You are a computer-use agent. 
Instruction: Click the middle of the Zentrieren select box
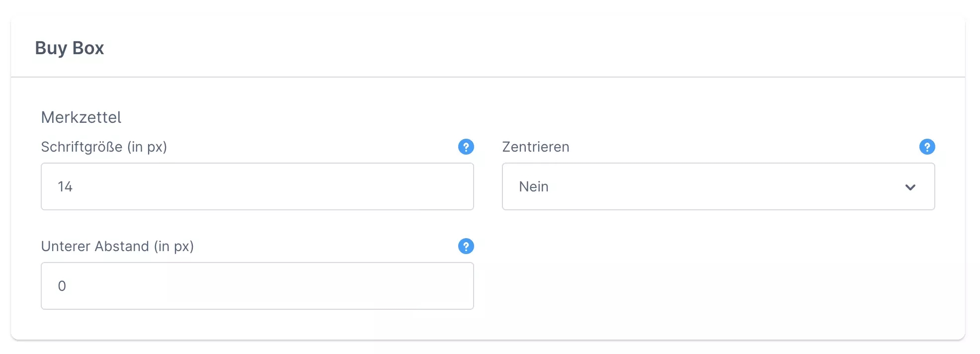coord(718,186)
